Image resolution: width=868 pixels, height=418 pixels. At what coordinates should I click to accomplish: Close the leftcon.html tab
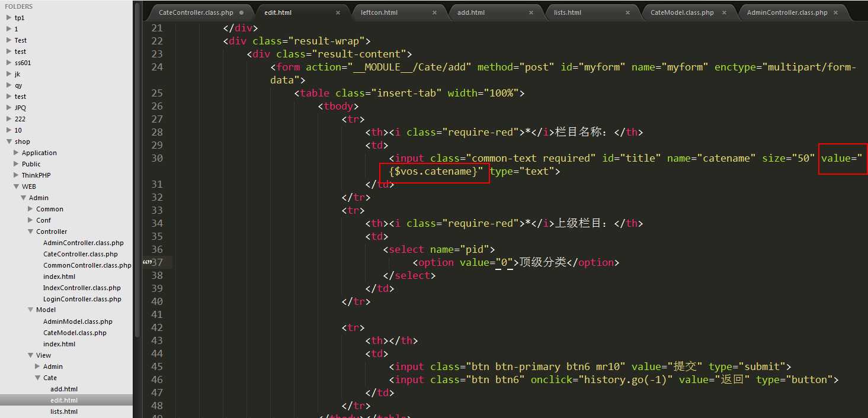pos(434,12)
